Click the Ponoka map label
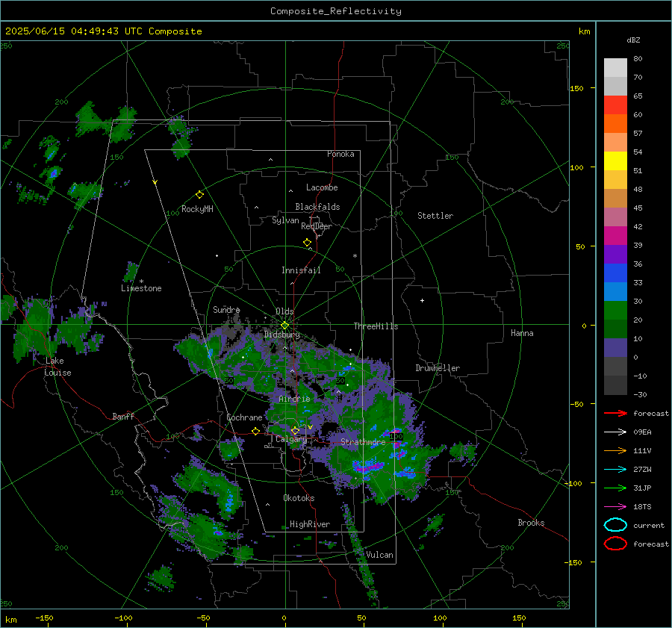The width and height of the screenshot is (672, 628). click(340, 154)
